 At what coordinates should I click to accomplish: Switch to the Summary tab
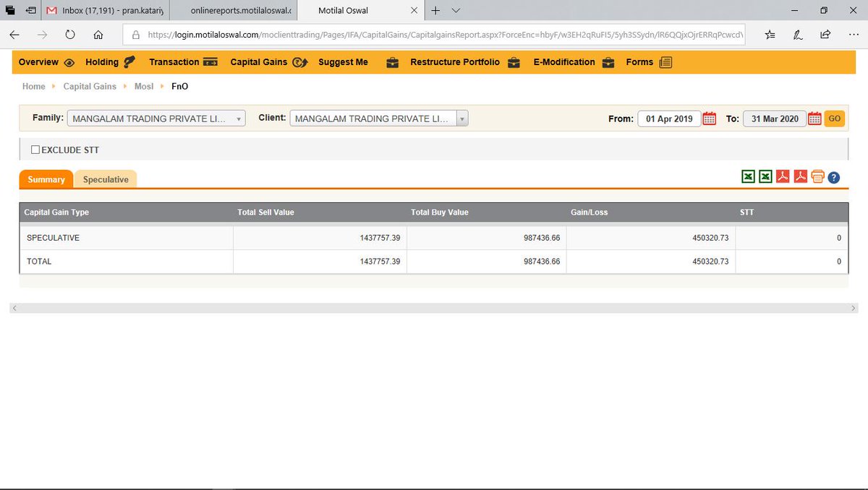[x=46, y=179]
